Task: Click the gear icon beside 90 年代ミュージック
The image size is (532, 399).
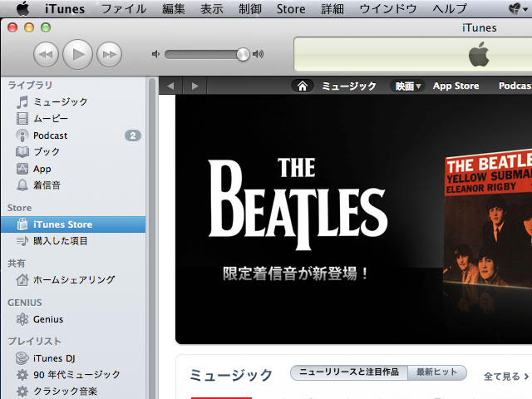Action: click(x=22, y=375)
